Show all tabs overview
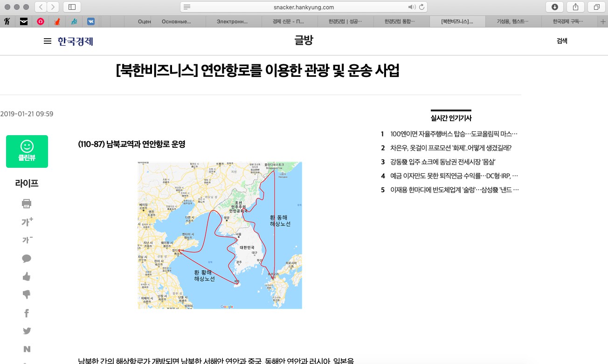Image resolution: width=608 pixels, height=364 pixels. point(596,7)
